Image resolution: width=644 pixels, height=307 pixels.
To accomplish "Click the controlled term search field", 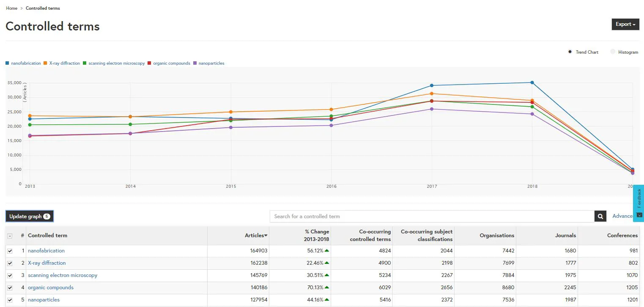I will [x=431, y=217].
